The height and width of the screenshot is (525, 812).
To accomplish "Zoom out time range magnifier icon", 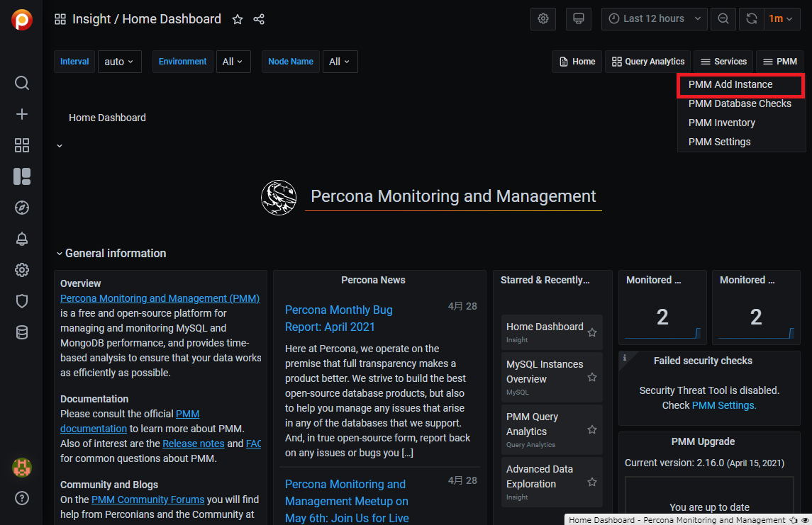I will click(723, 18).
